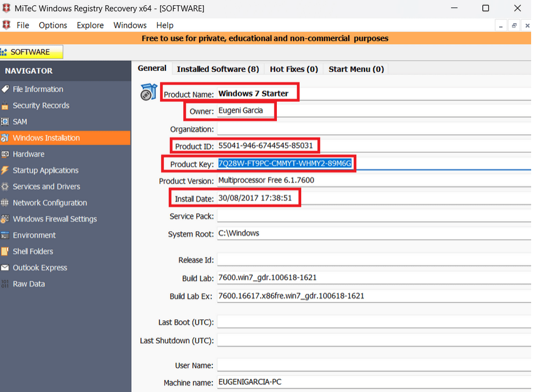534x392 pixels.
Task: Click the empty User Name field
Action: coord(374,365)
